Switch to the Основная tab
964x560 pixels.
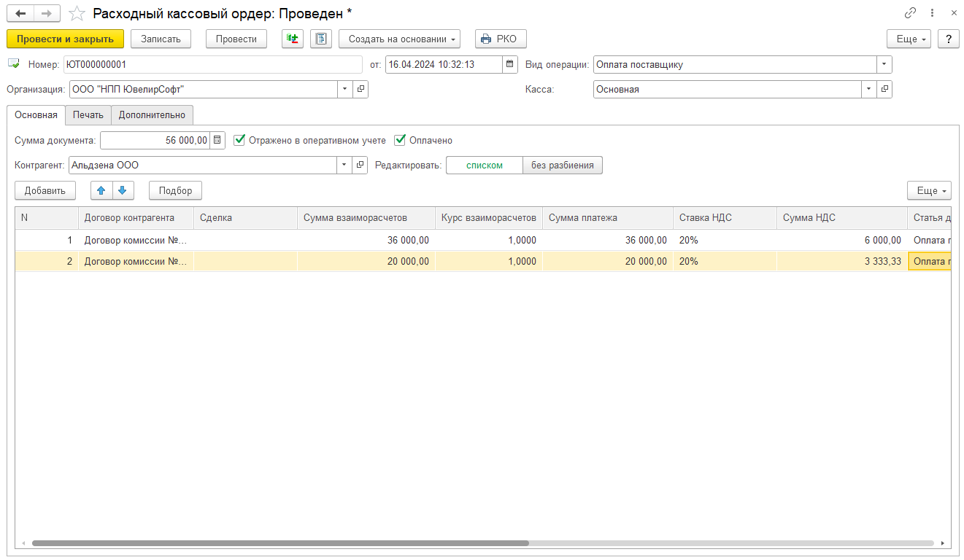(x=36, y=114)
